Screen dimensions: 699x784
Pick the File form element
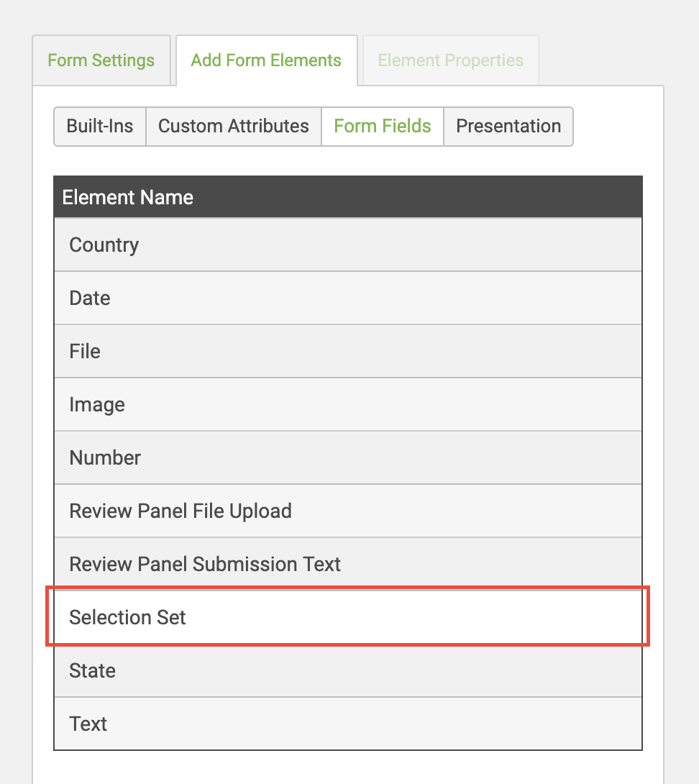point(85,352)
